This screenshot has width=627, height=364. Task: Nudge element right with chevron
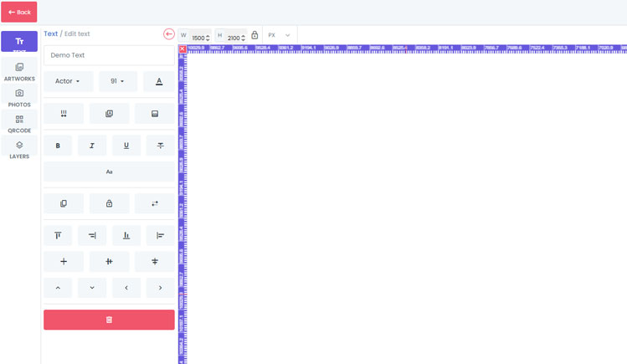[161, 288]
